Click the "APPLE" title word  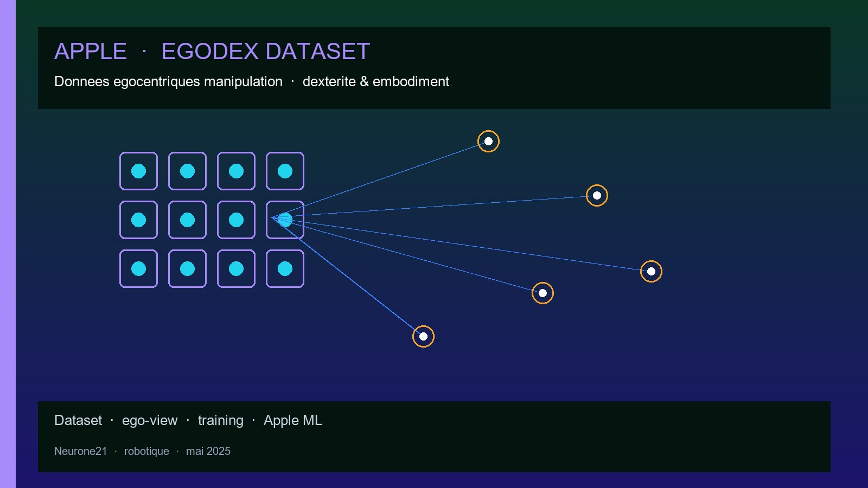pyautogui.click(x=91, y=52)
